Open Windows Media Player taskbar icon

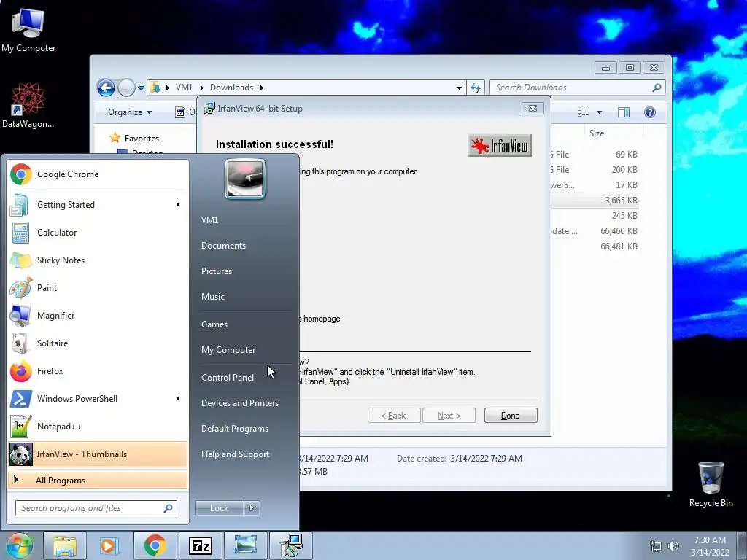tap(109, 545)
